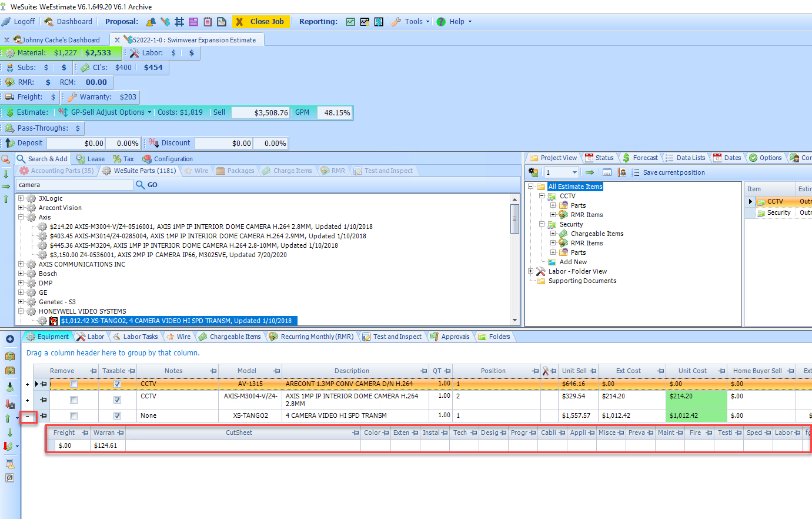The width and height of the screenshot is (812, 519).
Task: Uncheck Taxable for XS-TANGO2 row
Action: (x=117, y=415)
